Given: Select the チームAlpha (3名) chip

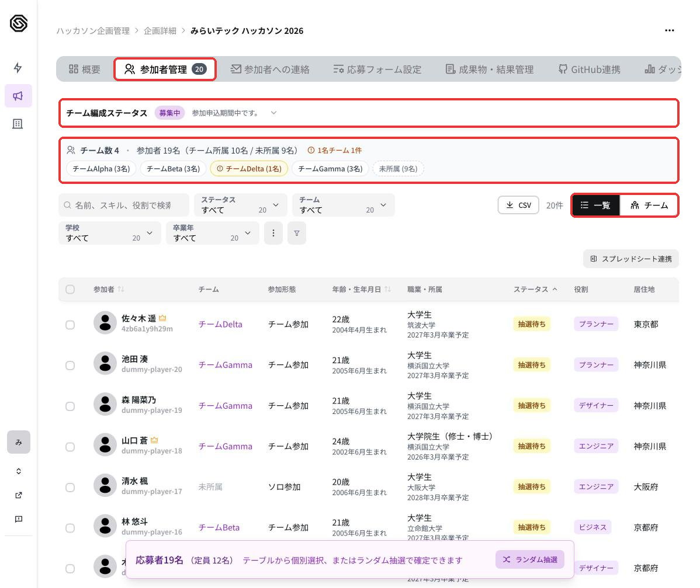Looking at the screenshot, I should pyautogui.click(x=101, y=169).
